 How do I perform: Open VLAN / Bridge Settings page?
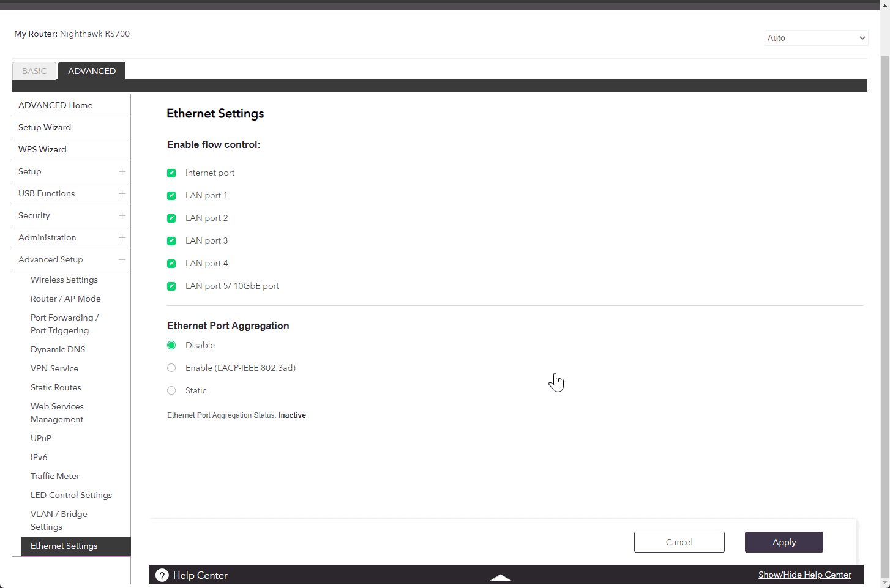(x=59, y=520)
